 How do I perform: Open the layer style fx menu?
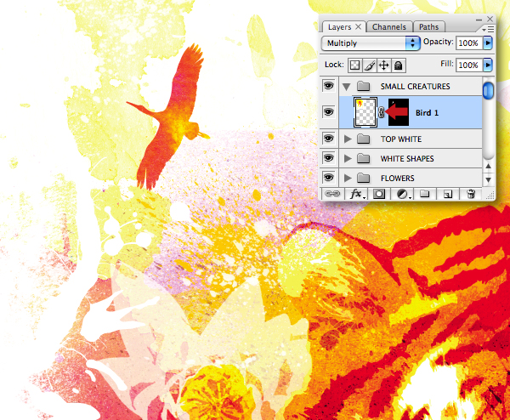pyautogui.click(x=357, y=194)
